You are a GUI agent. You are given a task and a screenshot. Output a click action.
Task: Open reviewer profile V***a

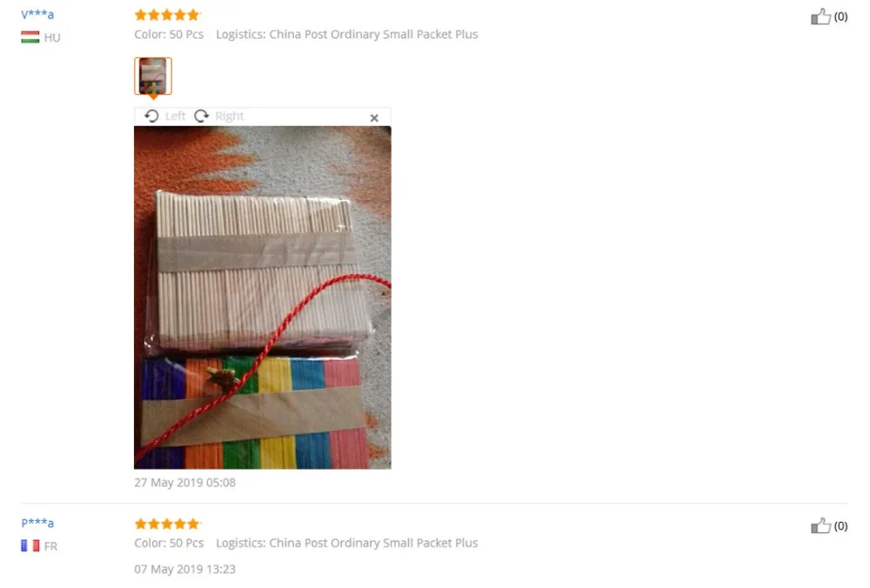37,15
